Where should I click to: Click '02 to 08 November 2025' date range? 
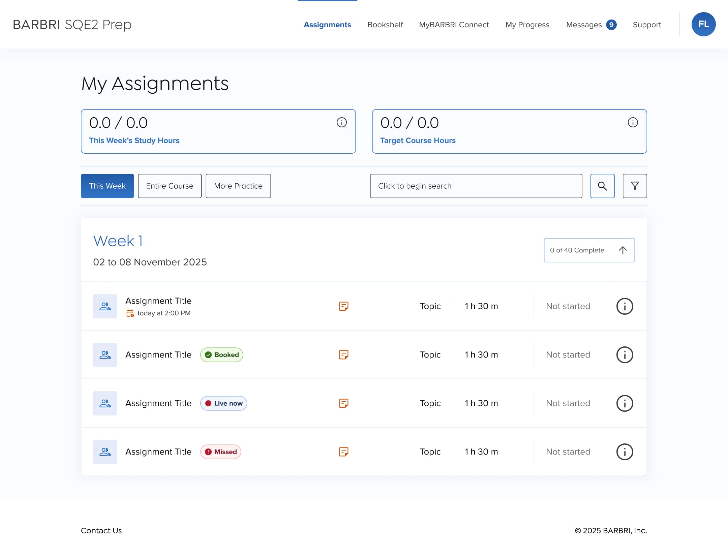[150, 262]
